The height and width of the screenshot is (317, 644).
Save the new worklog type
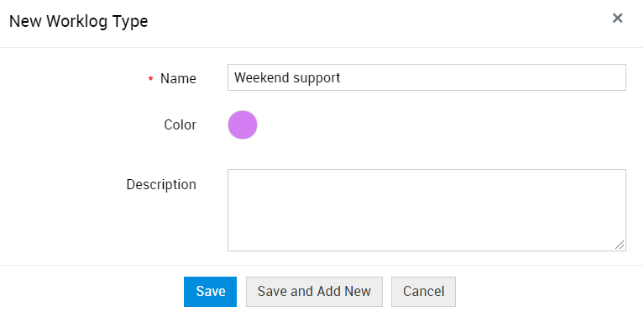coord(210,292)
